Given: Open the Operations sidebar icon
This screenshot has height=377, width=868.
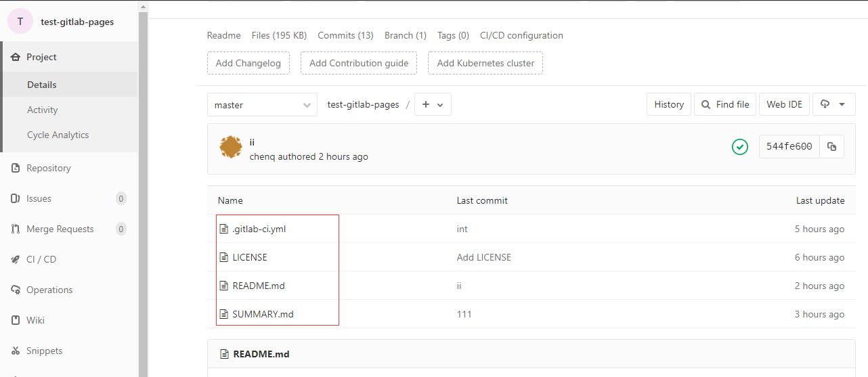Looking at the screenshot, I should (16, 290).
